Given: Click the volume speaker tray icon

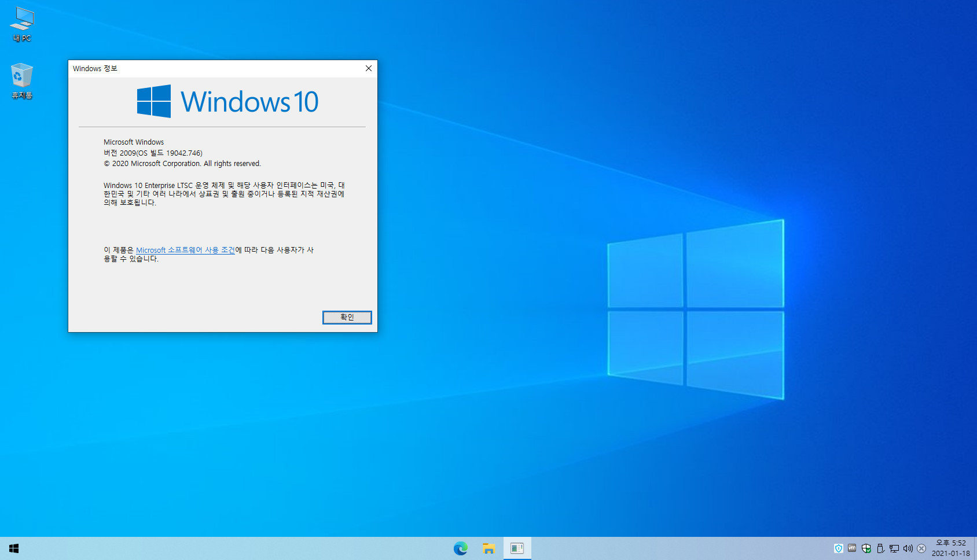Looking at the screenshot, I should (908, 548).
